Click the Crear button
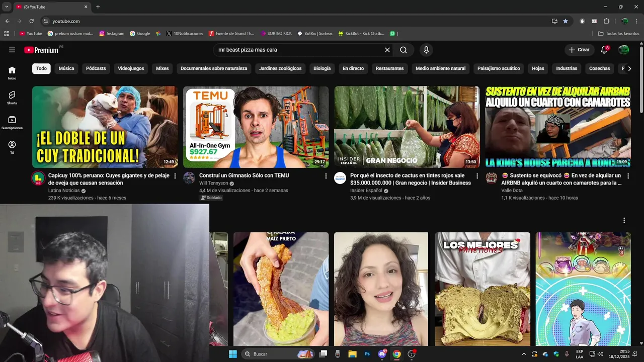 click(x=579, y=50)
